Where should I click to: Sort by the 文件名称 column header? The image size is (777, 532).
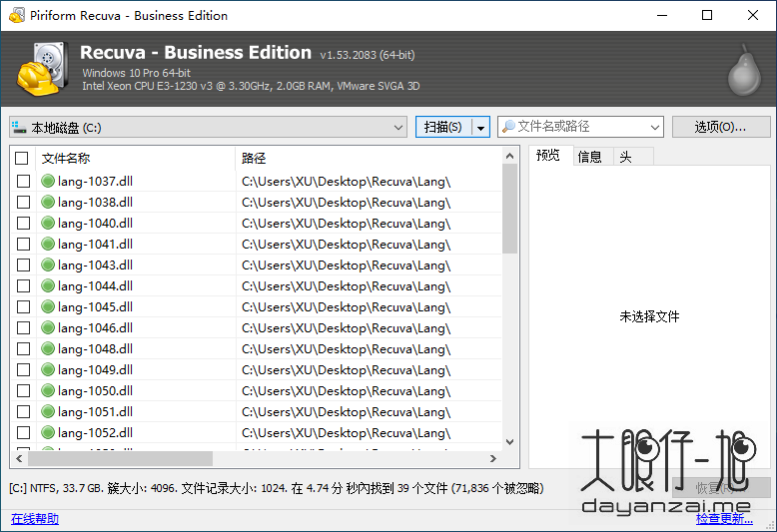coord(135,158)
